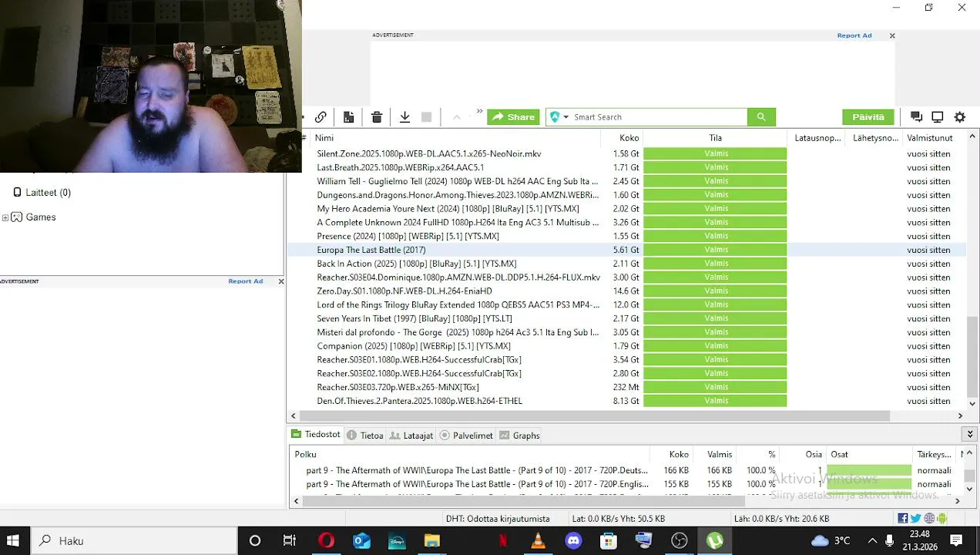The height and width of the screenshot is (555, 980).
Task: Sort by the Valmistunut column header
Action: pyautogui.click(x=931, y=138)
